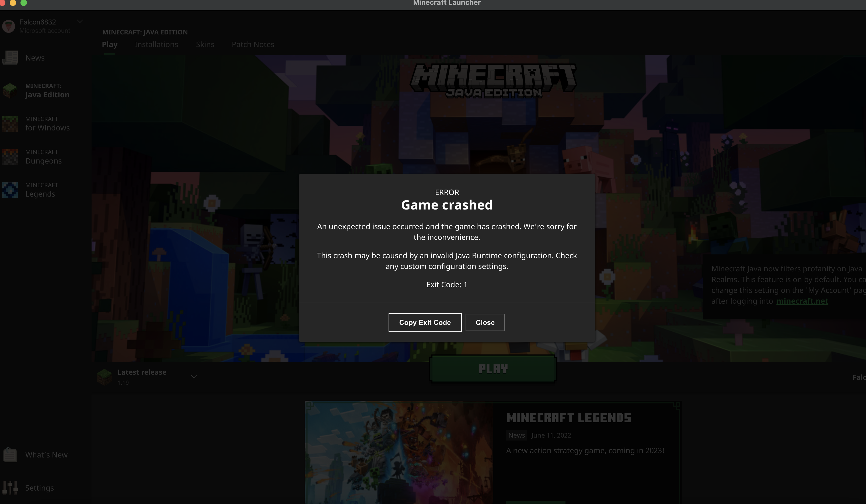Open the Minecraft for Windows icon

click(10, 124)
